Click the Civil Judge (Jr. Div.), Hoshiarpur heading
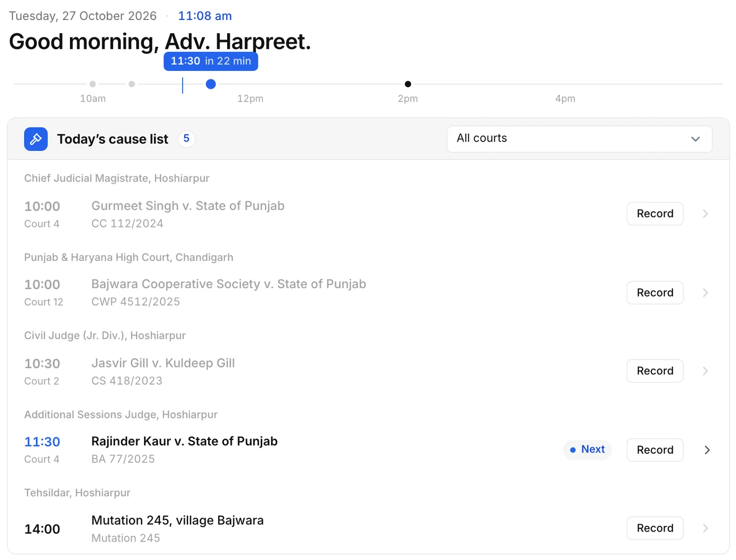The width and height of the screenshot is (736, 560). tap(105, 335)
